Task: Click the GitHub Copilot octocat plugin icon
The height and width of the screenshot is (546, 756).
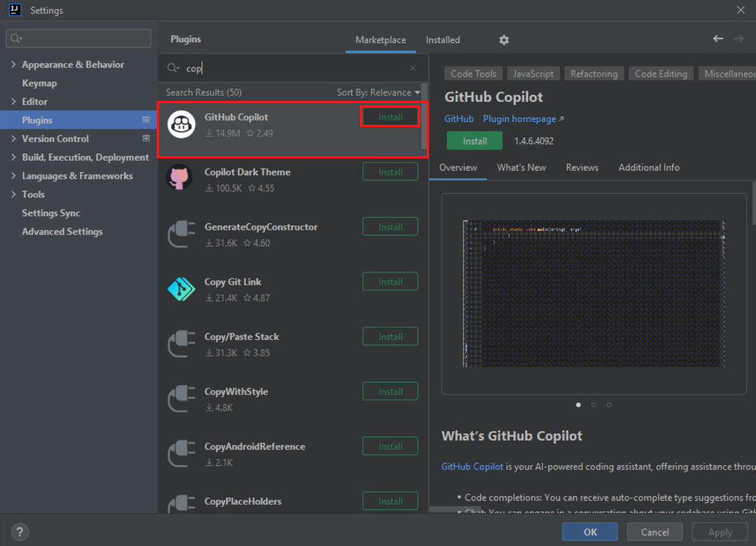Action: (182, 124)
